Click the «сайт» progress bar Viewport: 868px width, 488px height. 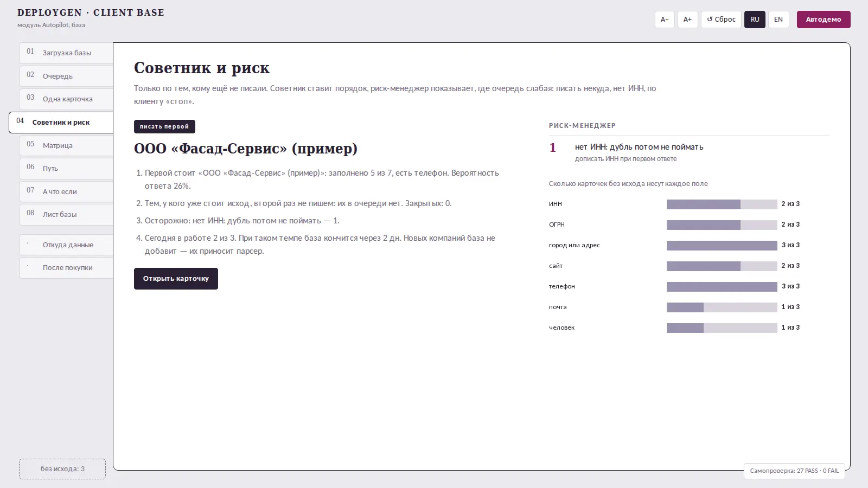click(722, 266)
